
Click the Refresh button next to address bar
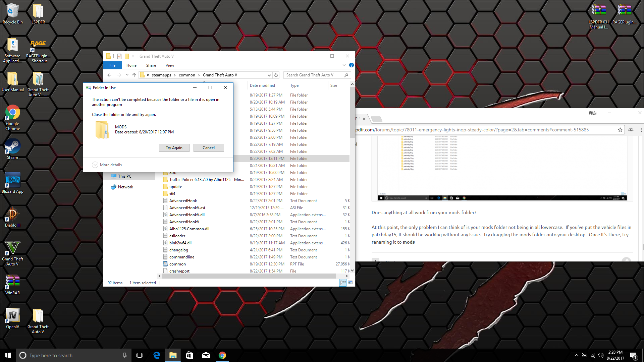point(276,75)
